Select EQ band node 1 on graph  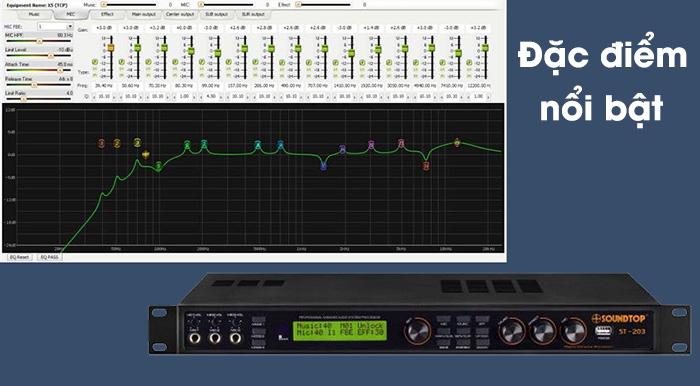(101, 143)
